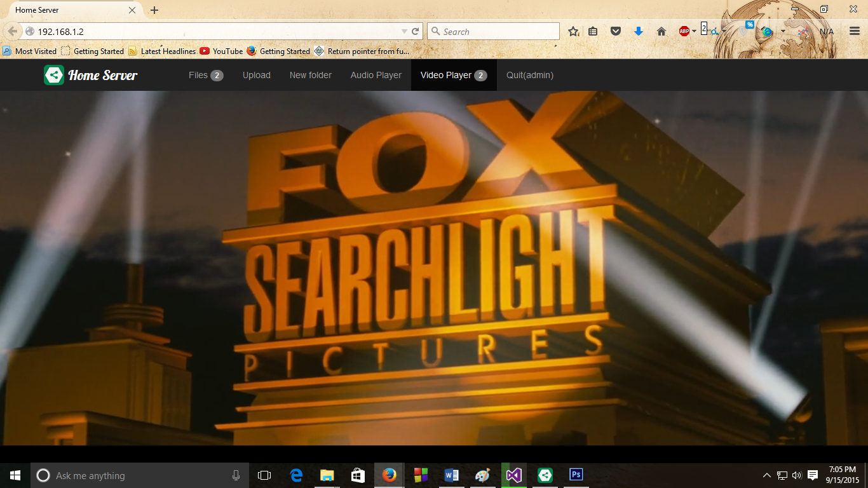Open Latest Headlines feed bookmark
The height and width of the screenshot is (488, 868).
162,51
